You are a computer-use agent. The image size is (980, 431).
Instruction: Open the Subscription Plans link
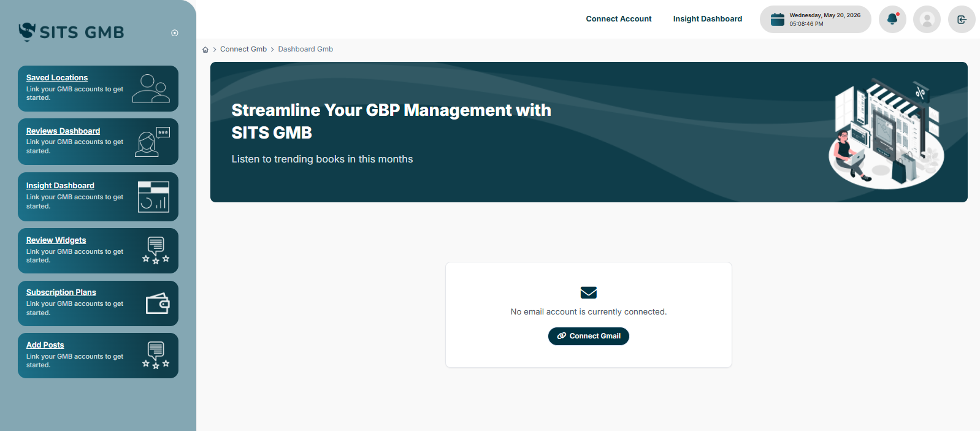pyautogui.click(x=61, y=292)
